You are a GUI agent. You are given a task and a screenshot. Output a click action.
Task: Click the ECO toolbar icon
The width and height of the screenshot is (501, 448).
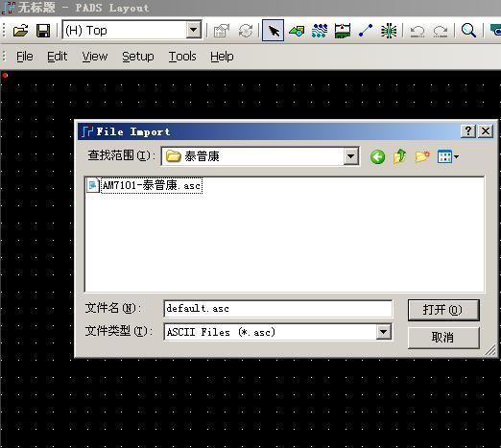pyautogui.click(x=366, y=31)
